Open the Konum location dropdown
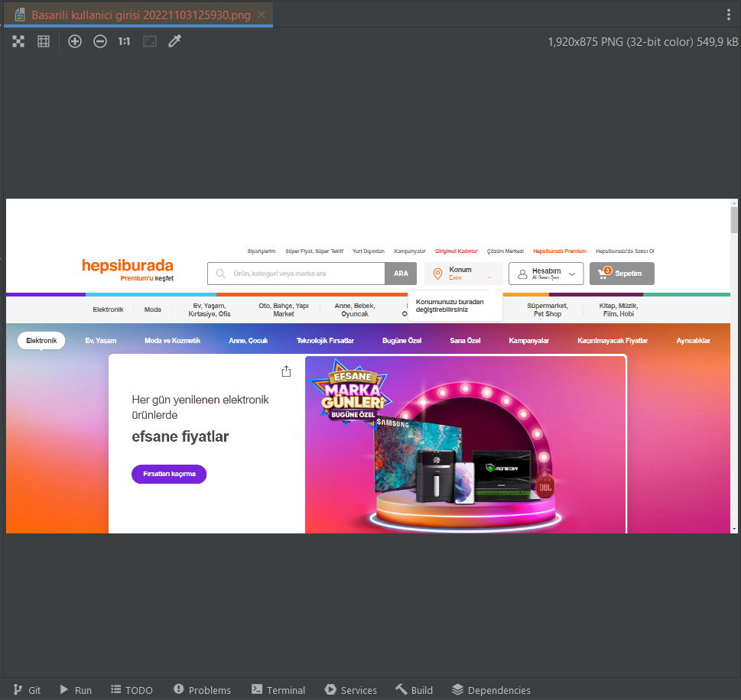 (x=463, y=274)
